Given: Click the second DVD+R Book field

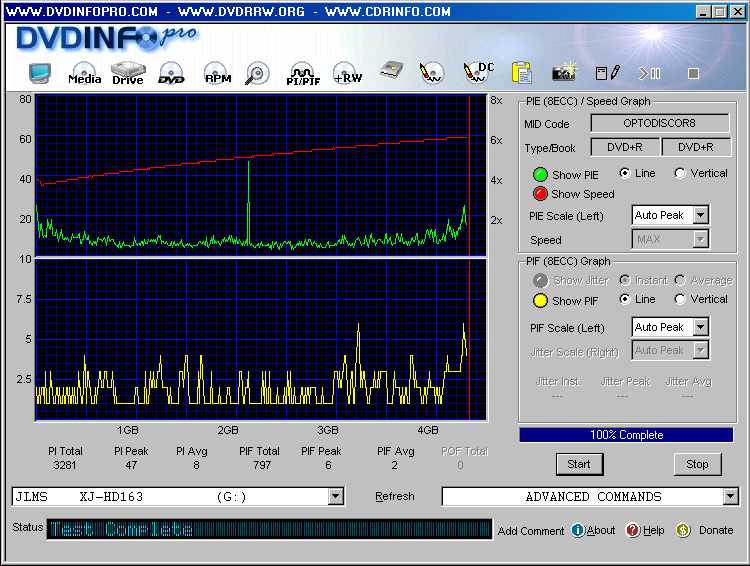Looking at the screenshot, I should [x=696, y=147].
